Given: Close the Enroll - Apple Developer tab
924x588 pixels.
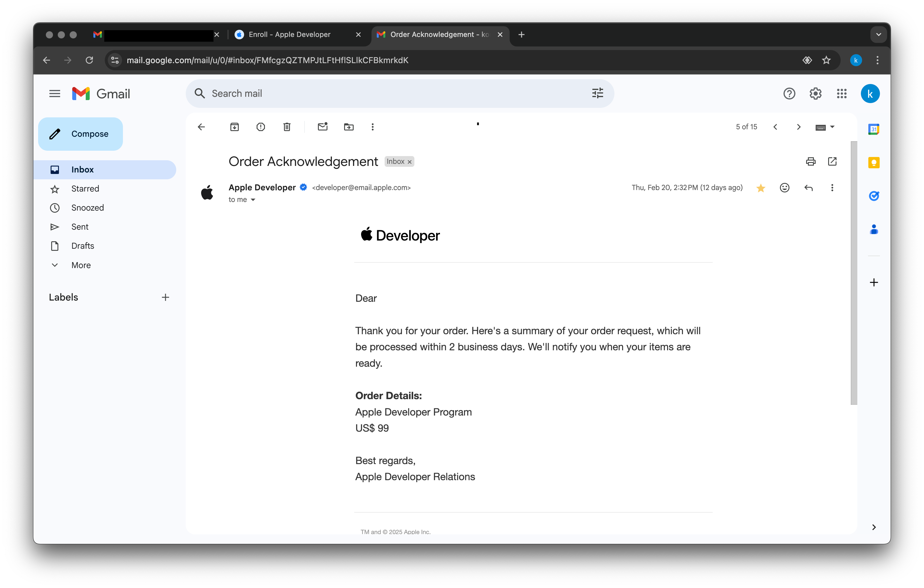Looking at the screenshot, I should tap(358, 35).
